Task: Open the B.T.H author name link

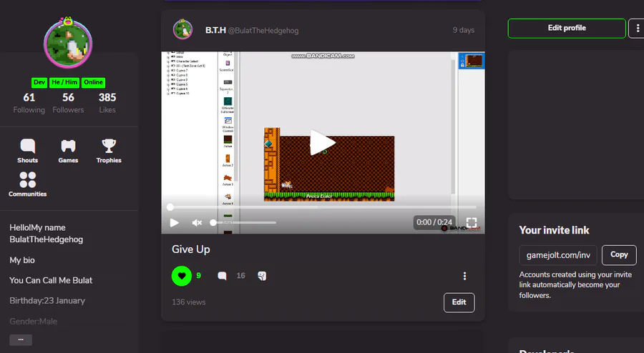Action: (x=215, y=30)
